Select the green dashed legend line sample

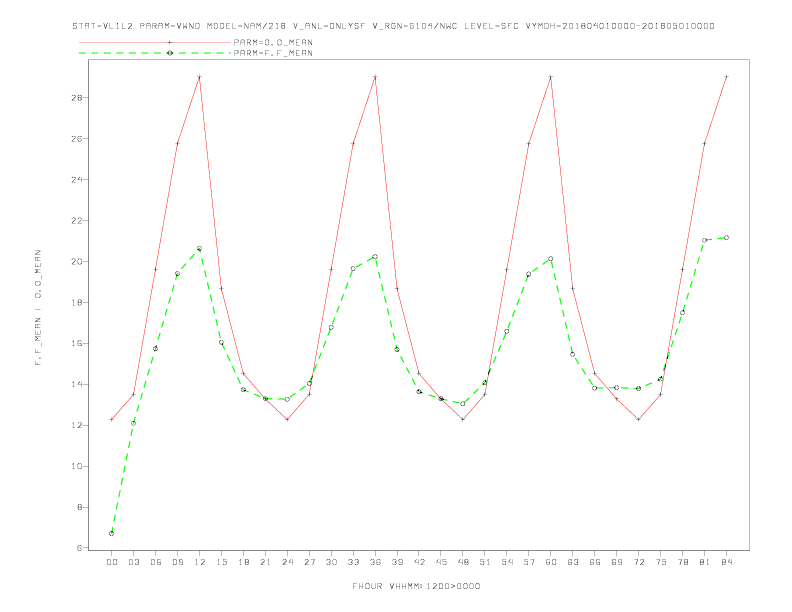[155, 53]
